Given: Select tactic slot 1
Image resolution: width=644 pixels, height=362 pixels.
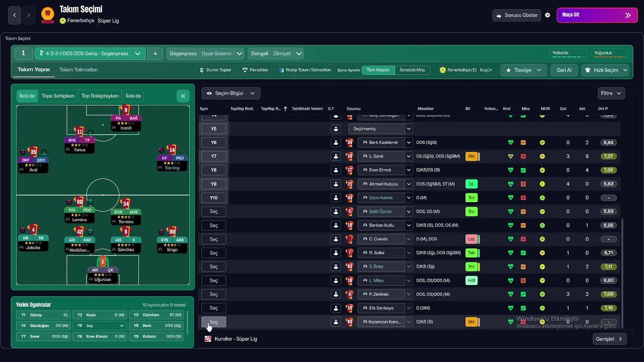Looking at the screenshot, I should (x=23, y=53).
